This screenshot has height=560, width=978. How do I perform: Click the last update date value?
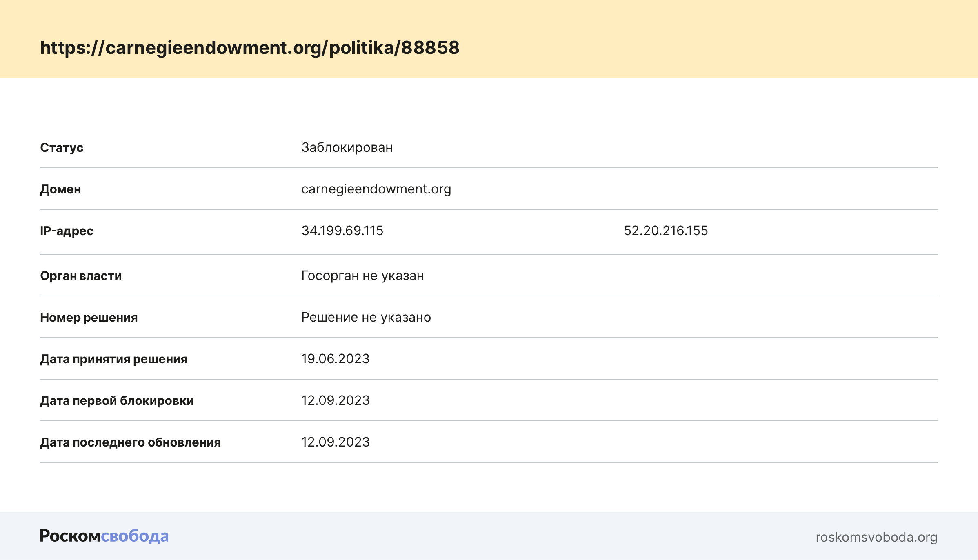point(335,442)
